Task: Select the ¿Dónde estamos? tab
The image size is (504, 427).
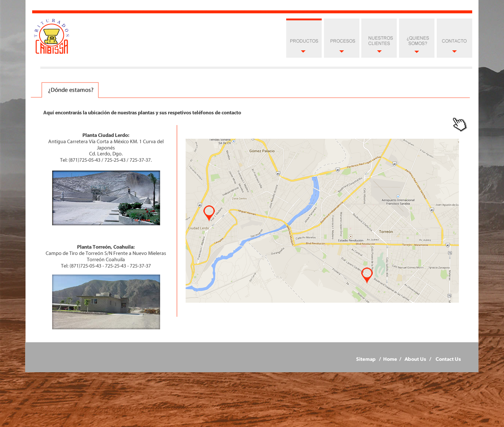Action: [x=70, y=90]
